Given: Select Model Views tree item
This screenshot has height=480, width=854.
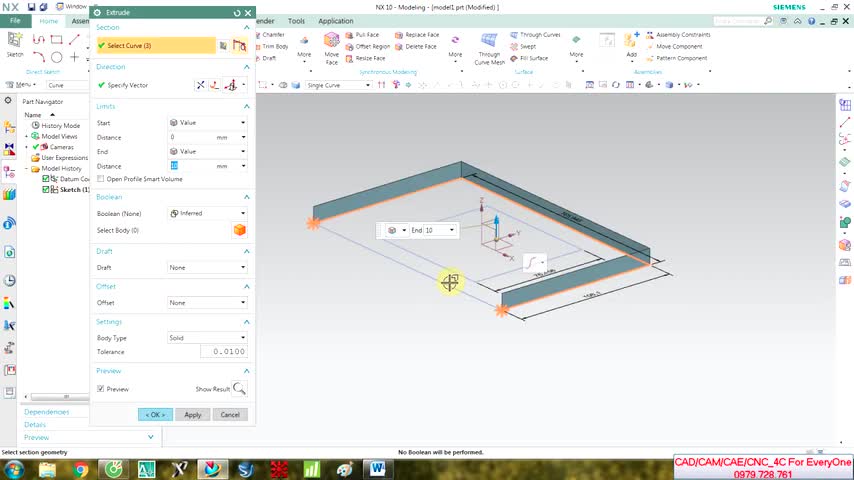Looking at the screenshot, I should point(59,136).
